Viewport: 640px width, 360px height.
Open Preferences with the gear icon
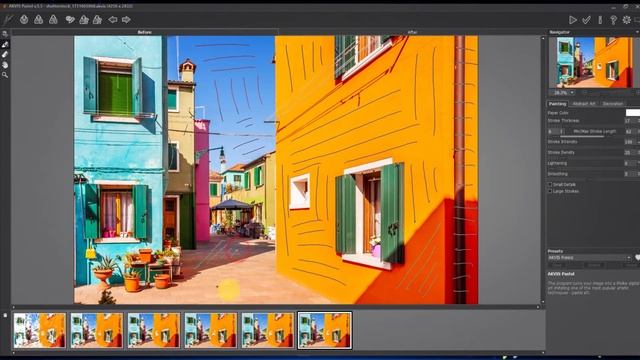pos(627,20)
